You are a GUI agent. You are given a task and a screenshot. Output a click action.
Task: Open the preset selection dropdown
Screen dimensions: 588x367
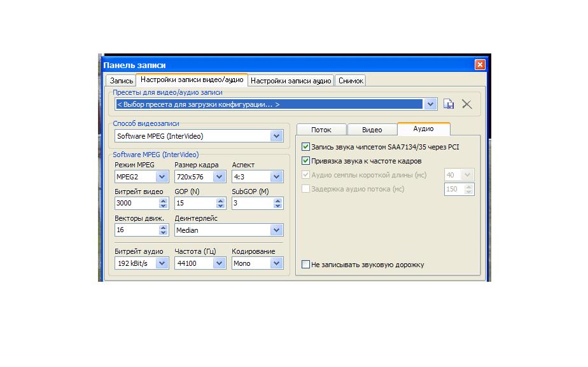pos(430,104)
